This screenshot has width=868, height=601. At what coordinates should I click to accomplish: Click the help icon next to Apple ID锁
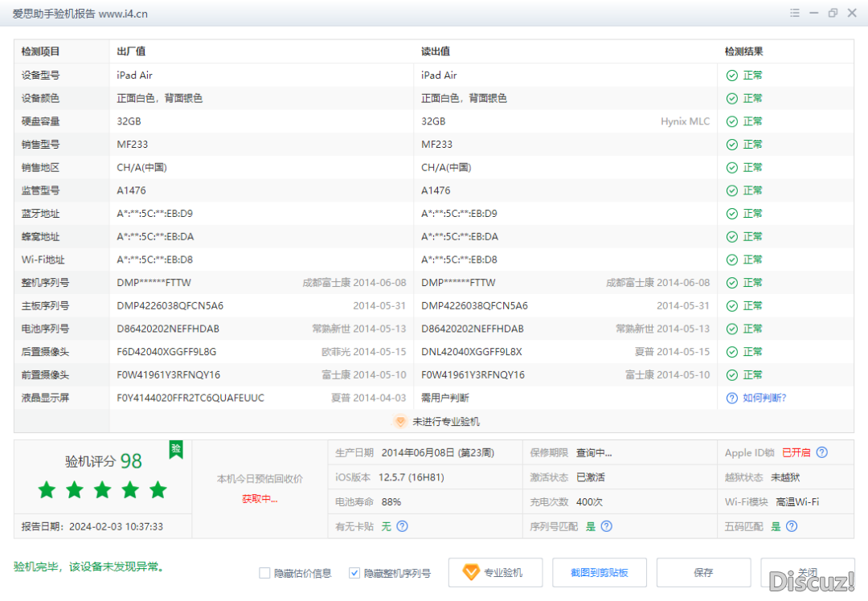822,452
